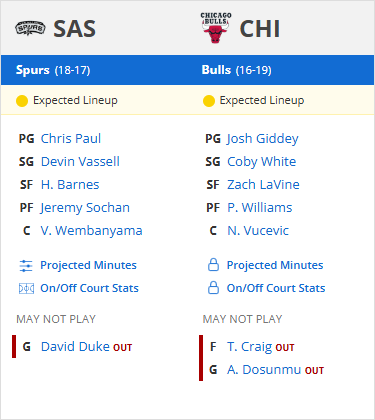
Task: Click the lock icon beside Bulls On/Off Court Stats
Action: (213, 288)
